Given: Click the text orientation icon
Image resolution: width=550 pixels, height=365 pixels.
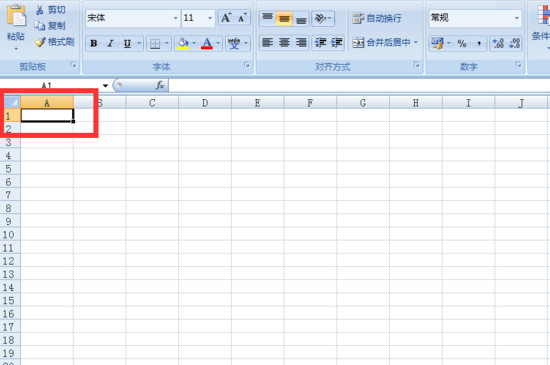Looking at the screenshot, I should click(323, 18).
